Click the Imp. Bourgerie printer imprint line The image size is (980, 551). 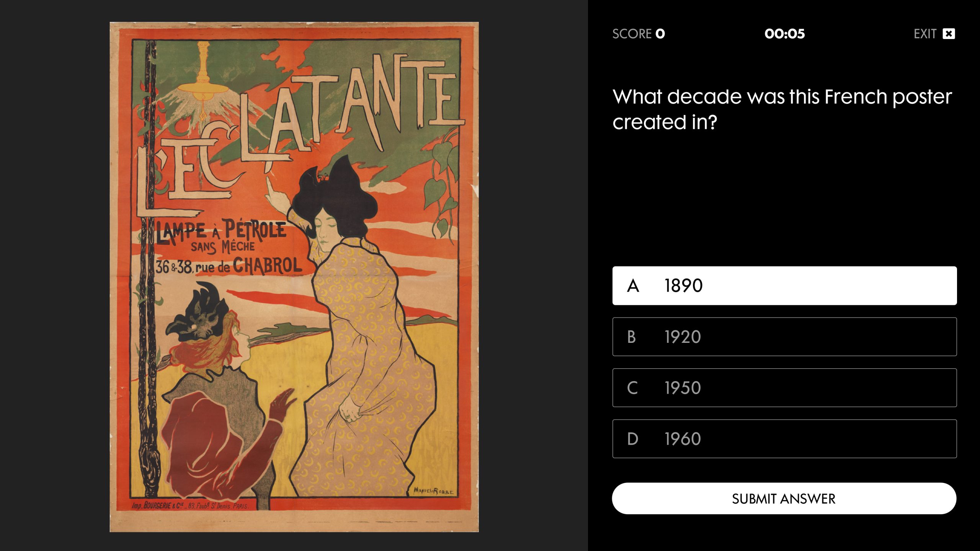pos(190,506)
